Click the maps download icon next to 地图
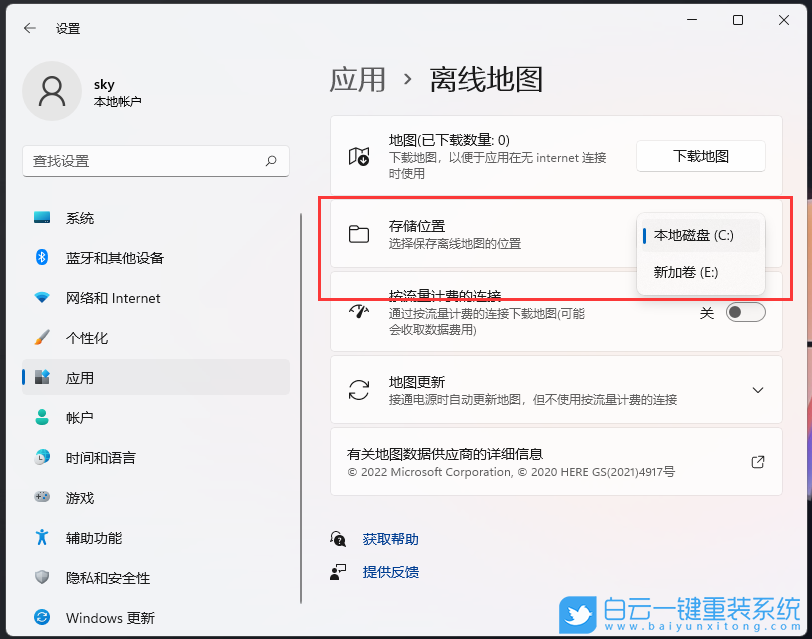The width and height of the screenshot is (812, 639). (x=358, y=156)
